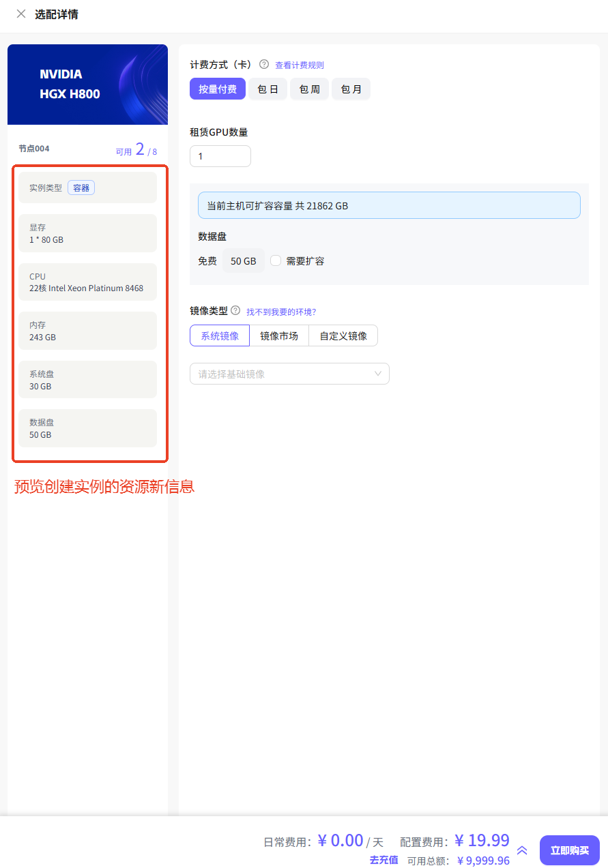Image resolution: width=608 pixels, height=868 pixels.
Task: Switch to 镜像市场 tab
Action: tap(279, 335)
